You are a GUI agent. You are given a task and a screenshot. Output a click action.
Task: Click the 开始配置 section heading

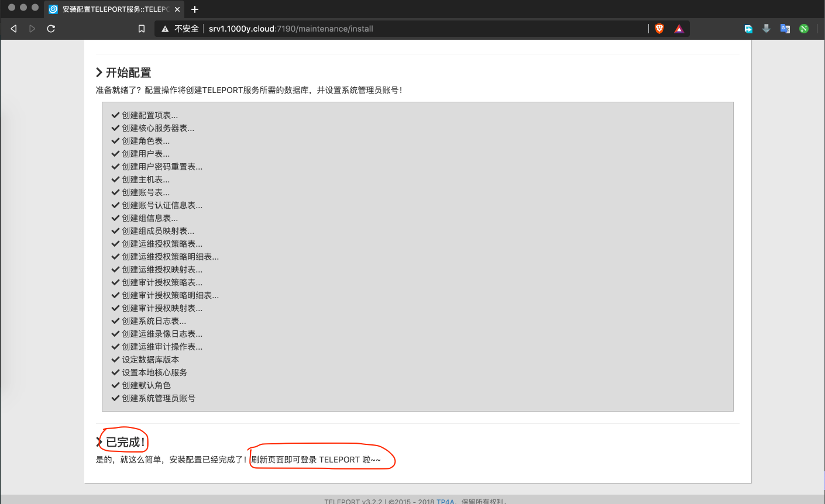(124, 73)
